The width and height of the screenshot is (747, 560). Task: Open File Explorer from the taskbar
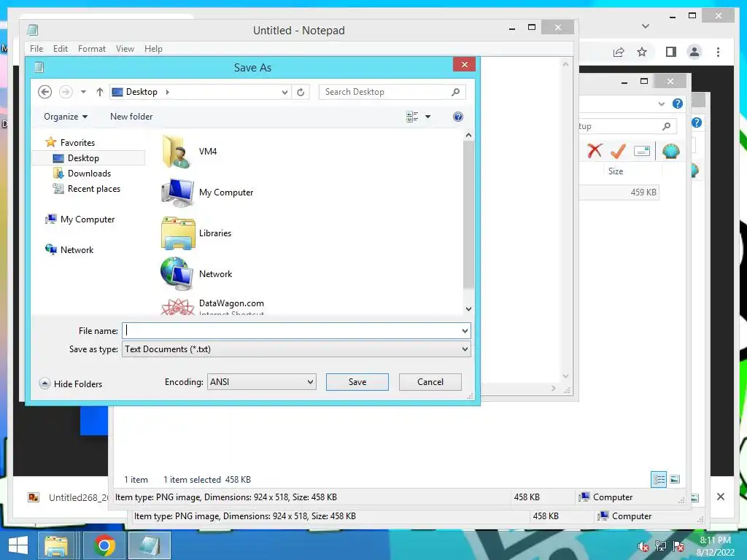tap(55, 545)
